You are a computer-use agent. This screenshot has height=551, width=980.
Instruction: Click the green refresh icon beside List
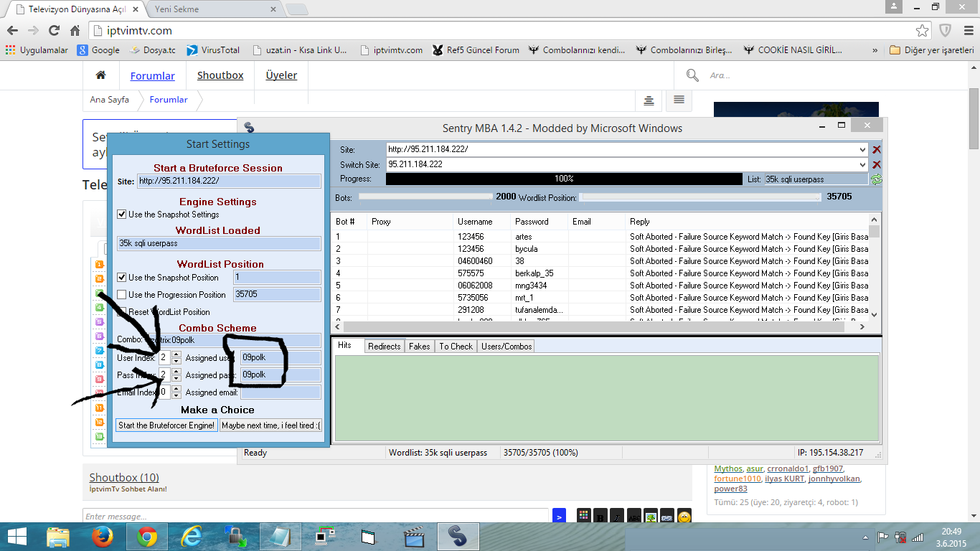click(x=876, y=179)
